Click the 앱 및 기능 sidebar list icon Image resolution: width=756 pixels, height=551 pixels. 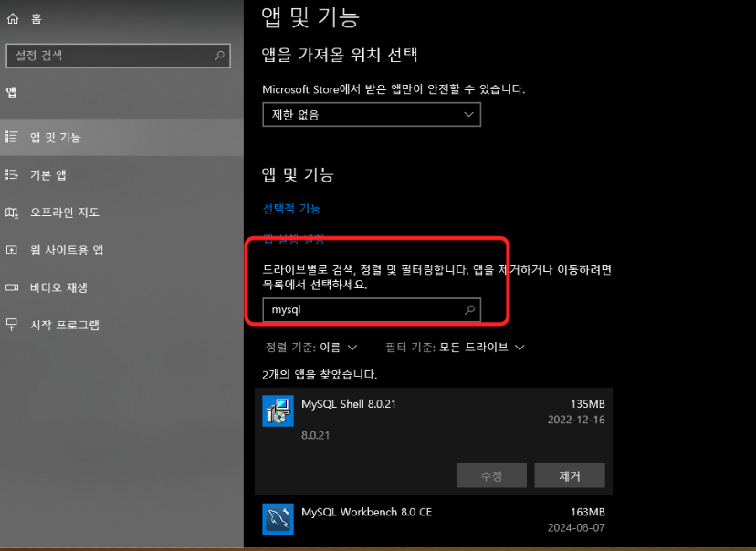click(x=12, y=137)
